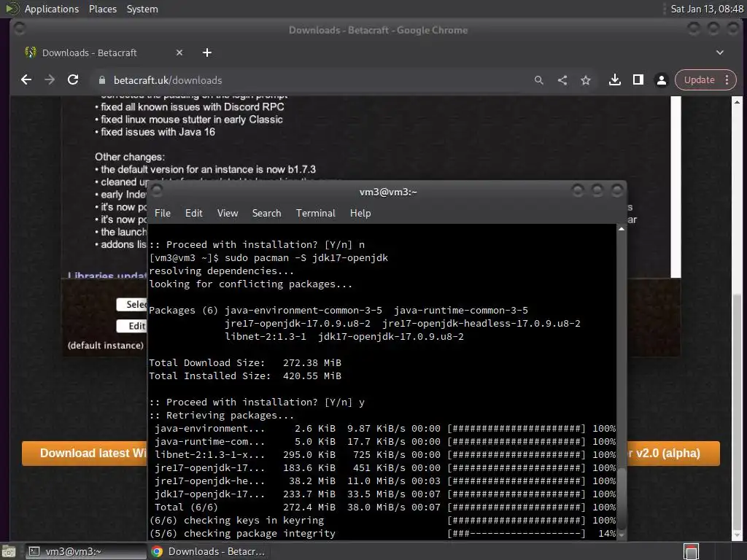
Task: Click 'checking keys in keyring' progress bar
Action: [516, 521]
